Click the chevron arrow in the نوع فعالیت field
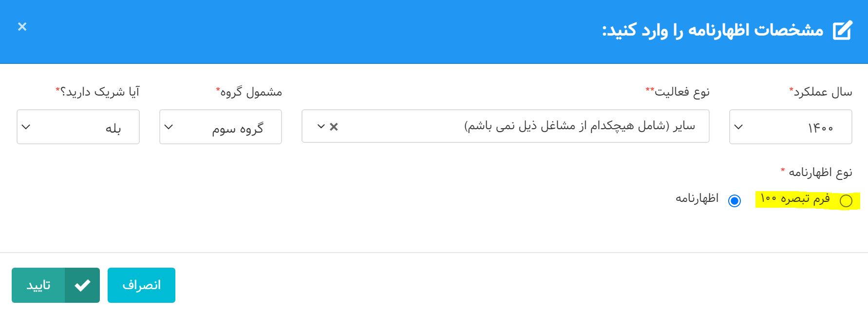Image resolution: width=868 pixels, height=315 pixels. click(321, 127)
